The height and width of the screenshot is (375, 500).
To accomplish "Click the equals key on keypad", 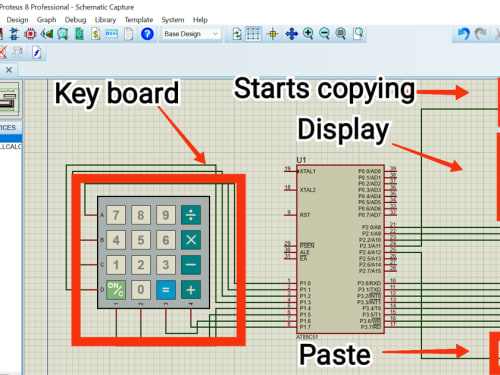I will coord(166,289).
